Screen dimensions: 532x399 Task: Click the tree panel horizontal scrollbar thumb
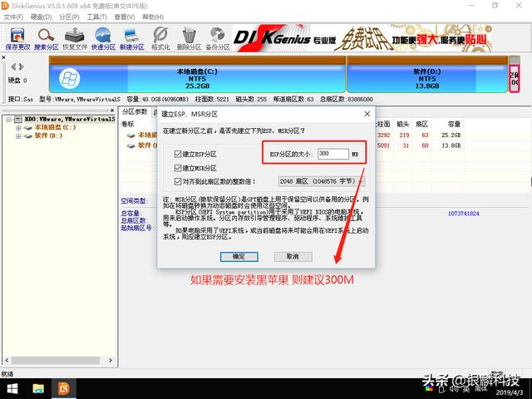[56, 360]
